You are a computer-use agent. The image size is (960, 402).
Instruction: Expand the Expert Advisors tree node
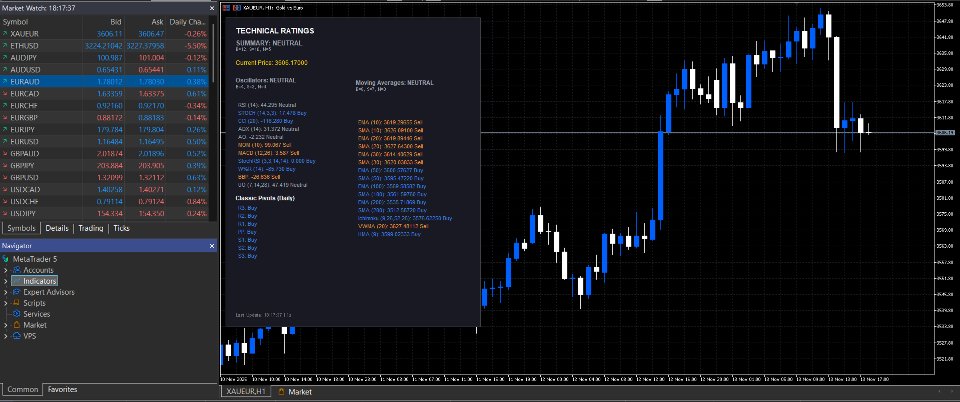6,292
